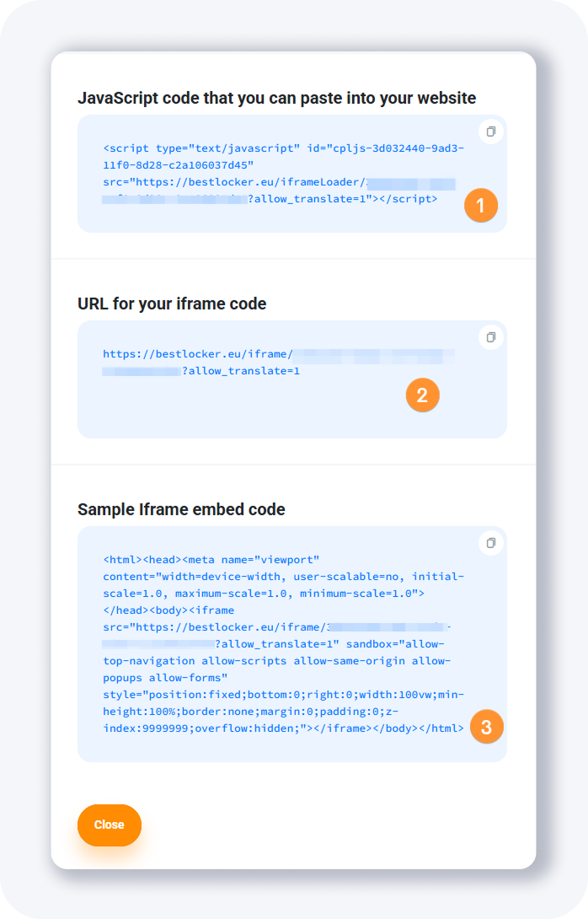588x919 pixels.
Task: Click the orange number 1 badge
Action: 481,206
